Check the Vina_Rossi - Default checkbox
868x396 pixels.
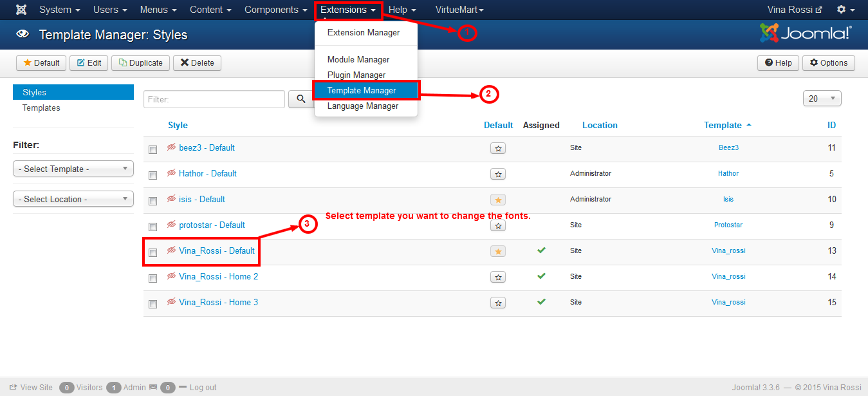click(152, 252)
